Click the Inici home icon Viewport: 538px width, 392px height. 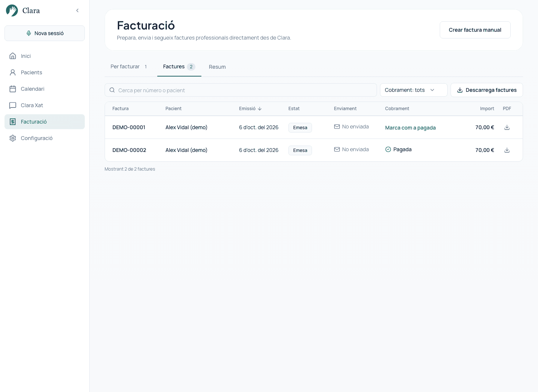click(x=13, y=56)
